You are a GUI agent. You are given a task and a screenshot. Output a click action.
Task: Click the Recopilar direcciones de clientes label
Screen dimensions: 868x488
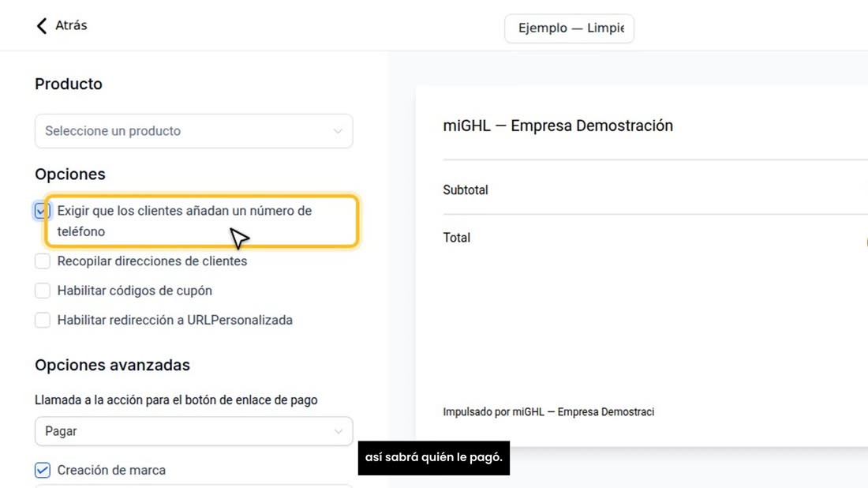[152, 261]
